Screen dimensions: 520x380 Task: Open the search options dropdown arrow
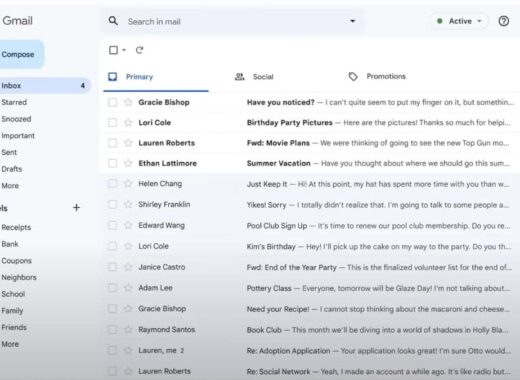352,21
